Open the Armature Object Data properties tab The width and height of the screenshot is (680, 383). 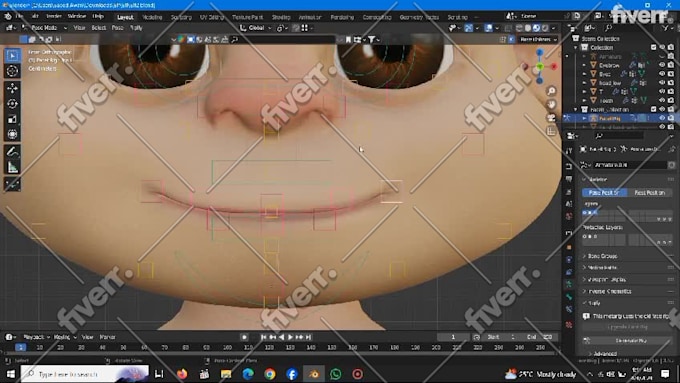pyautogui.click(x=569, y=284)
